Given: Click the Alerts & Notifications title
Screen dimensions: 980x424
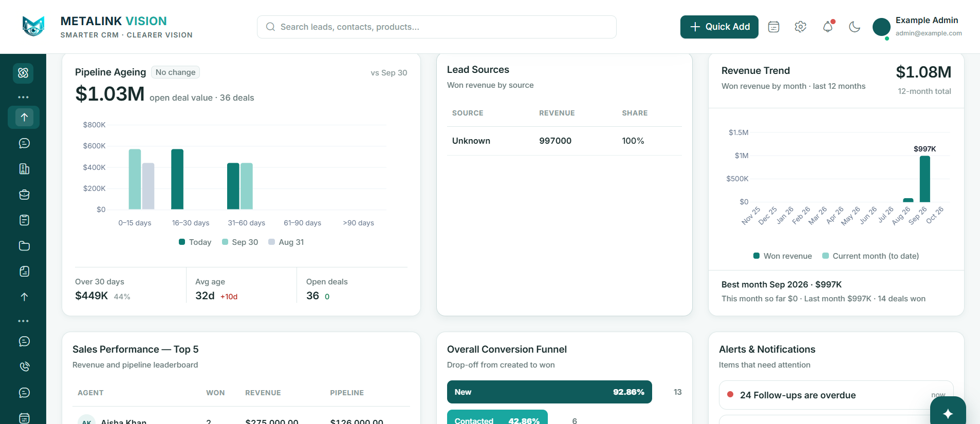Looking at the screenshot, I should 767,350.
